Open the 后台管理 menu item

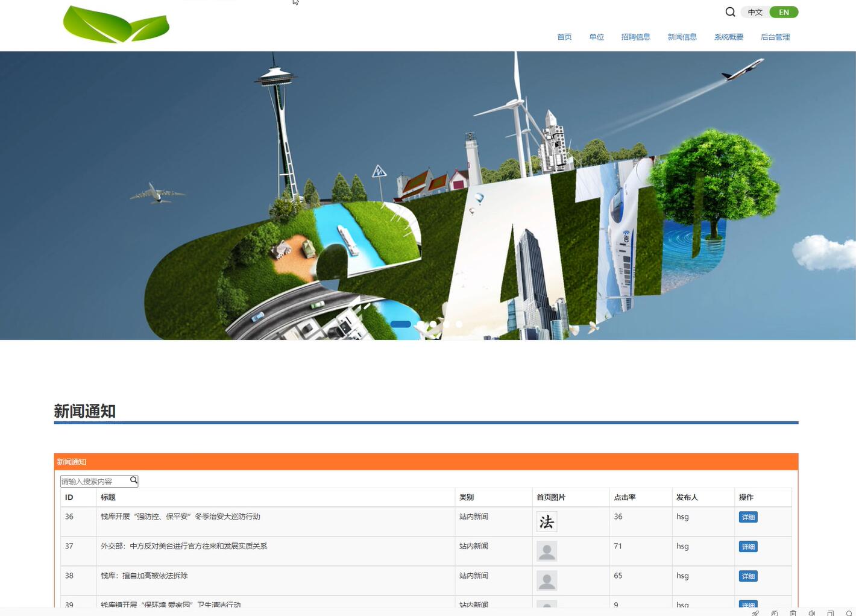tap(775, 37)
